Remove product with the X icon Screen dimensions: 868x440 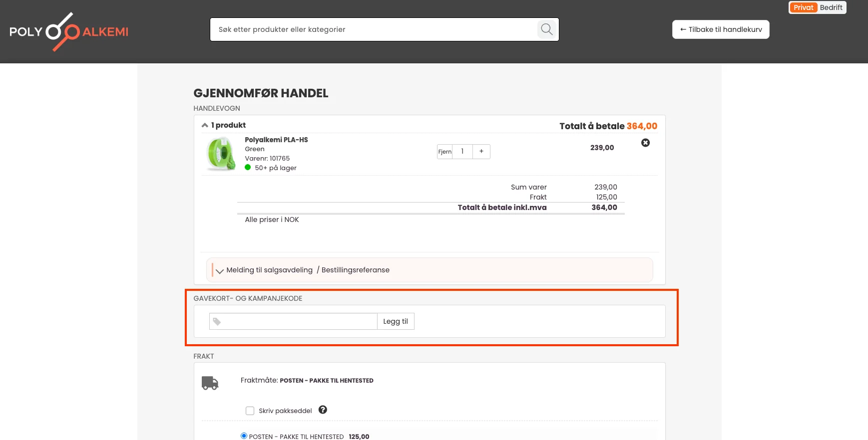pos(645,143)
